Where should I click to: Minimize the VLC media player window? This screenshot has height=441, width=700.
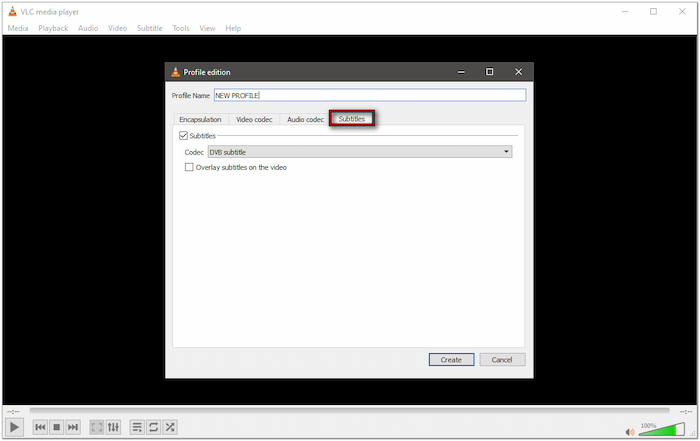[625, 12]
